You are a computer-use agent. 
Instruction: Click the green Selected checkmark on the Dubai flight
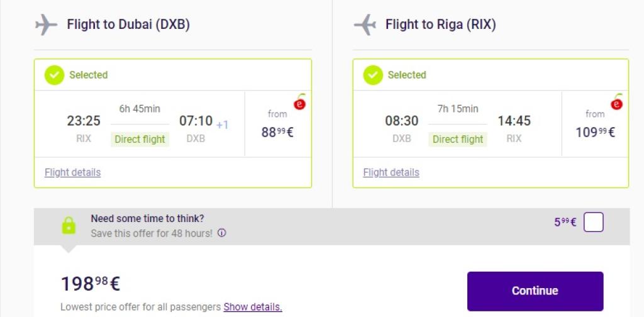(54, 75)
